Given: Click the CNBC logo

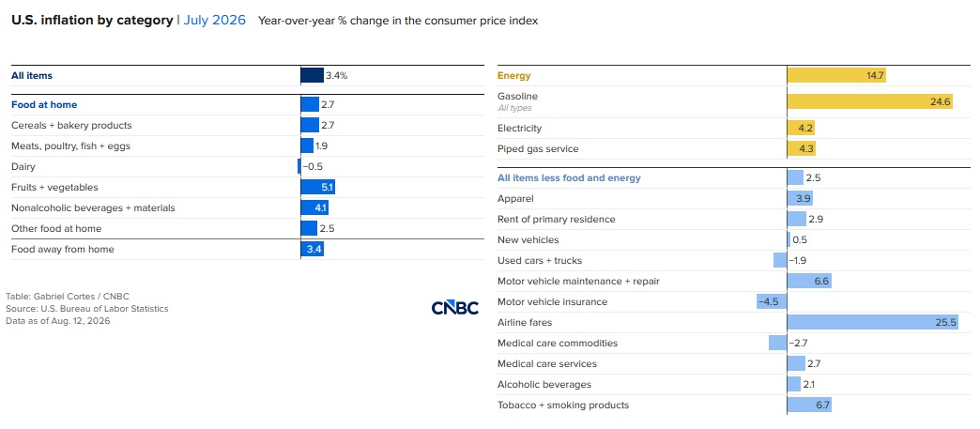Looking at the screenshot, I should tap(455, 308).
